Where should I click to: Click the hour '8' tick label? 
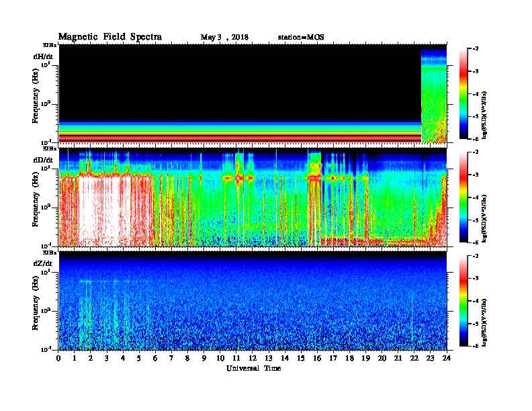coord(187,358)
